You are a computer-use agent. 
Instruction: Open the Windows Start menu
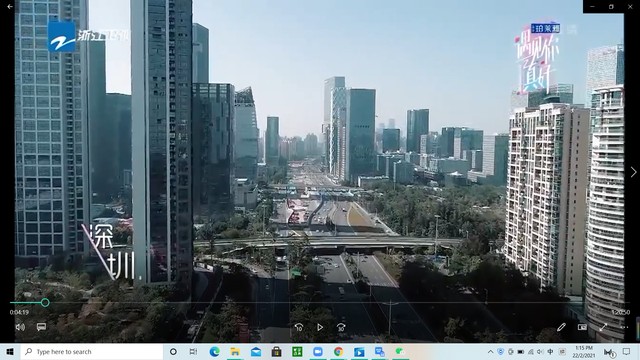(x=10, y=352)
